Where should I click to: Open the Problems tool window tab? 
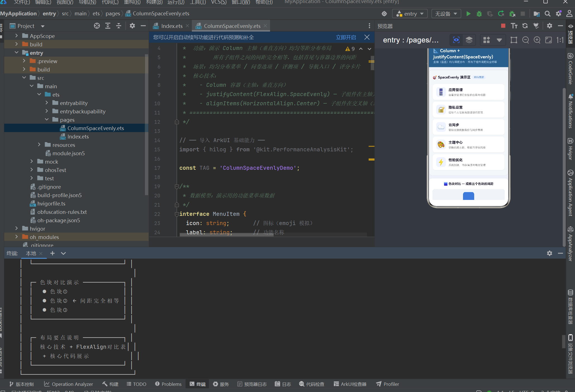click(168, 384)
